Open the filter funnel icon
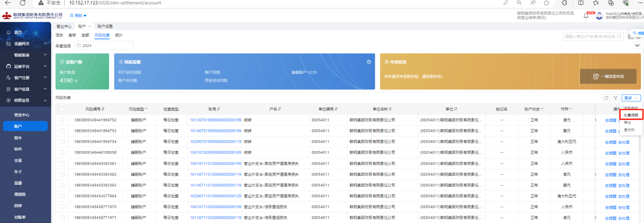The image size is (644, 223). (x=615, y=98)
